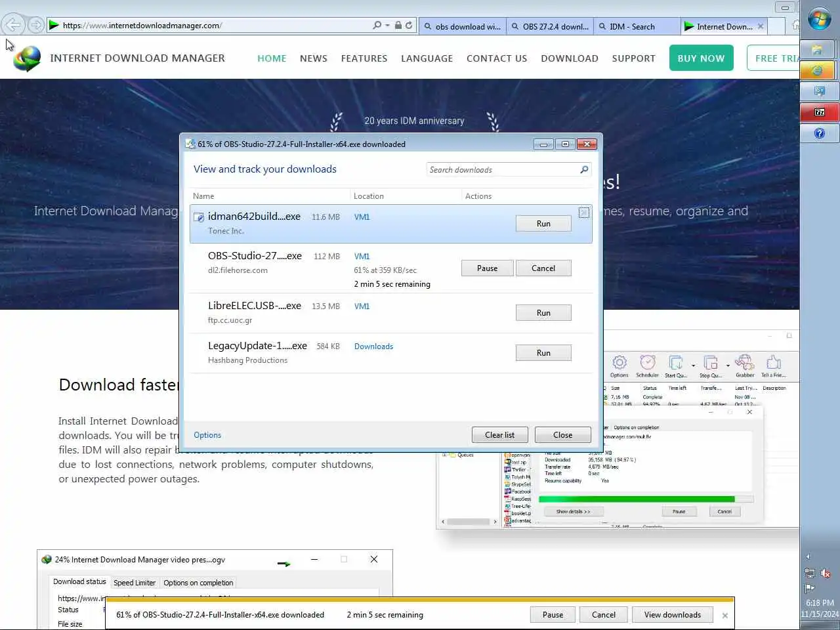840x630 pixels.
Task: Switch to the 'obs download wi...' tab
Action: (463, 26)
